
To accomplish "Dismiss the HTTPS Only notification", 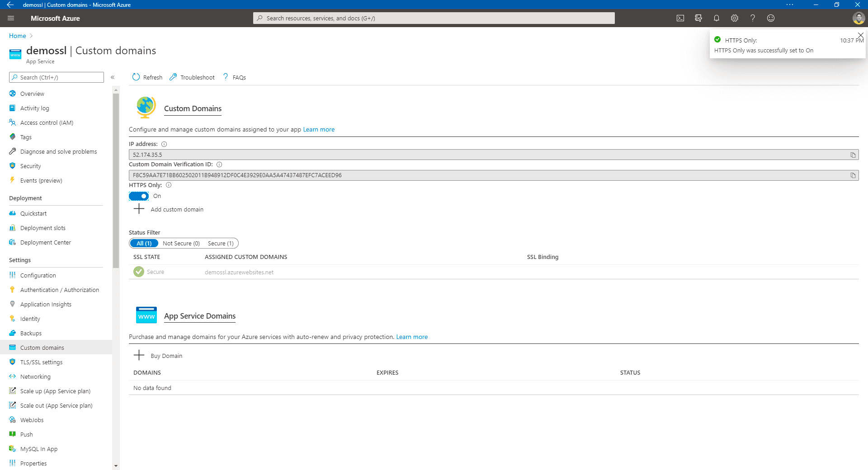I will pos(861,35).
